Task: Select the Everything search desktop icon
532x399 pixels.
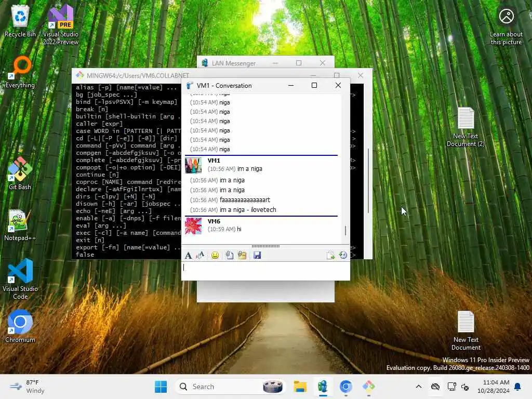Action: coord(20,72)
